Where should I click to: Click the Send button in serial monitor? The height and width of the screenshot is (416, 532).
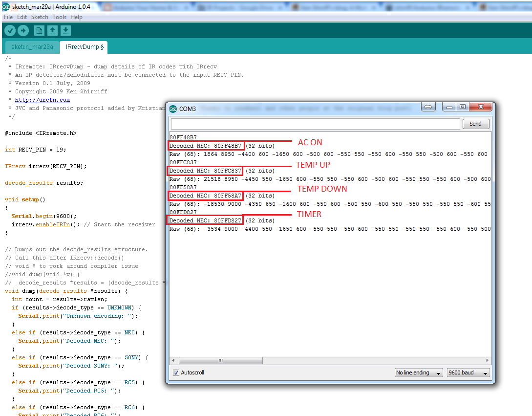pos(476,124)
